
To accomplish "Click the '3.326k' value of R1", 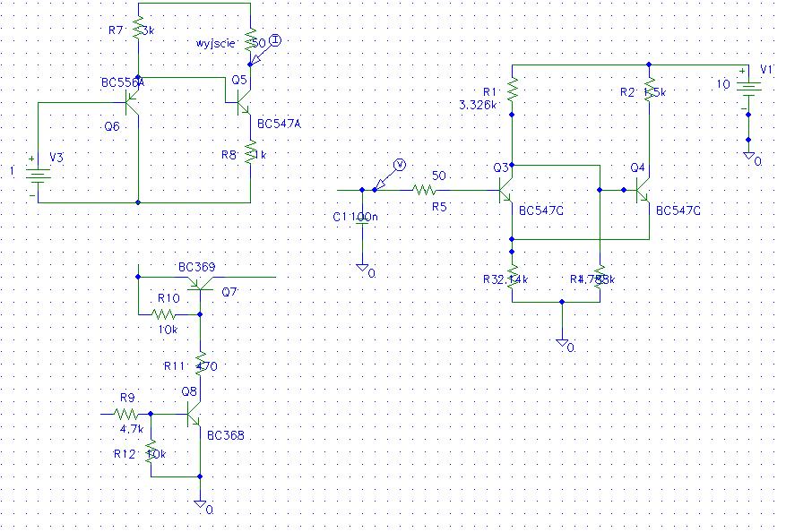I will click(x=478, y=105).
